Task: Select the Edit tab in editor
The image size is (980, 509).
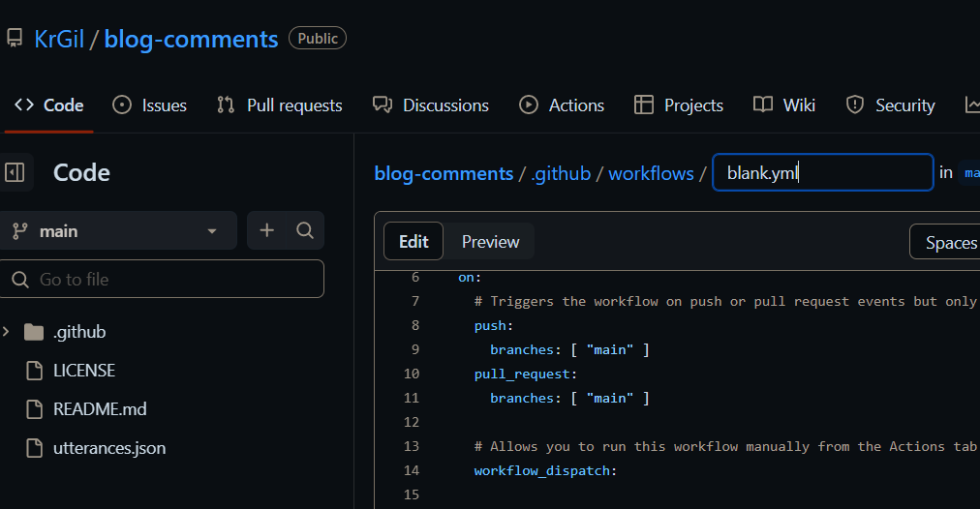Action: (413, 241)
